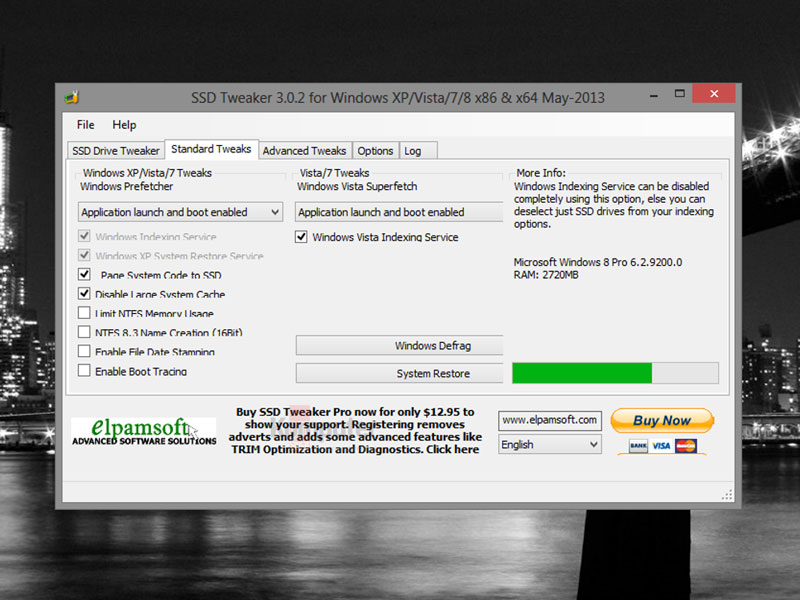The height and width of the screenshot is (600, 800).
Task: Click the 'Windows Vista Superfetch' label
Action: point(357,186)
